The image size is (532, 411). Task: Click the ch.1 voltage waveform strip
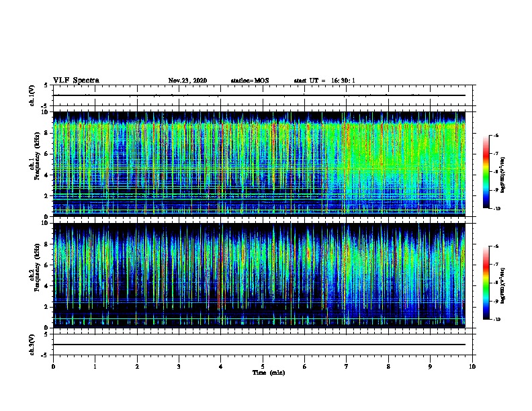[263, 95]
